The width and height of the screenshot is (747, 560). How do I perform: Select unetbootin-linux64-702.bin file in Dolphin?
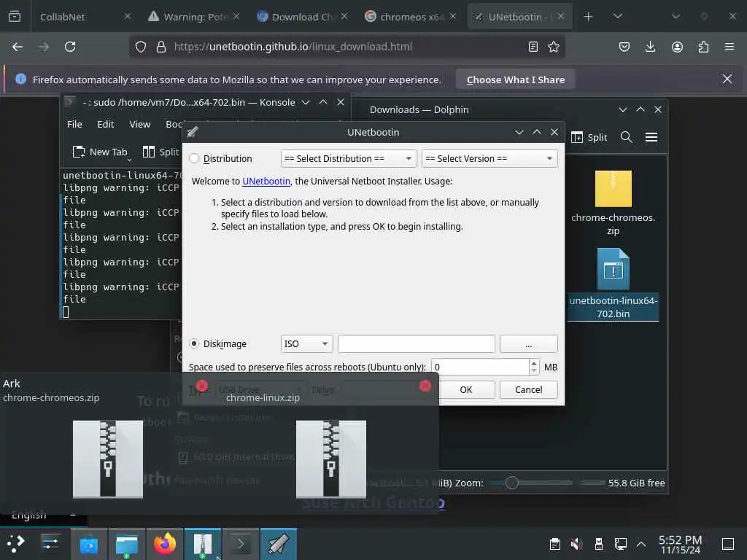pos(613,284)
